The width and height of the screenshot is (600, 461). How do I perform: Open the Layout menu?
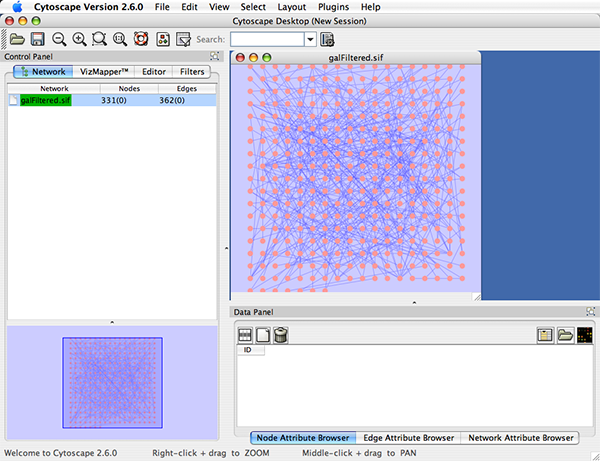pyautogui.click(x=291, y=7)
